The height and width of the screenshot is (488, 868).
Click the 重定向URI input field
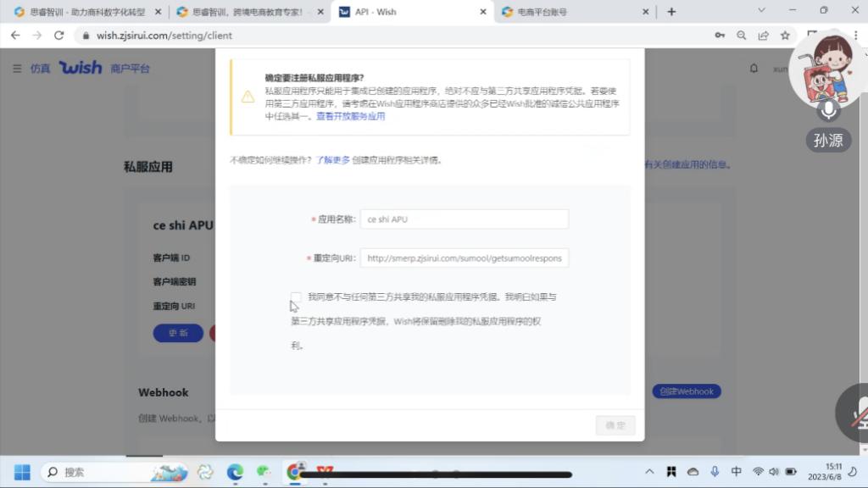coord(464,258)
